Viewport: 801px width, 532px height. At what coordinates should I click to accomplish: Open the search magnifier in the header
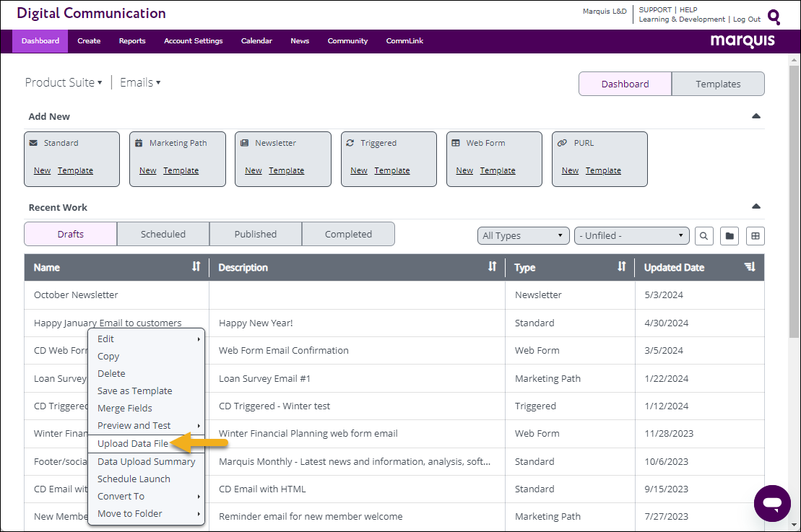click(x=774, y=17)
